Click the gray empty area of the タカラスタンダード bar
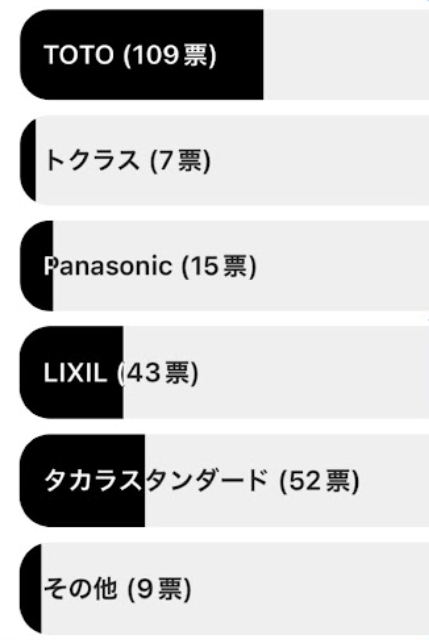The height and width of the screenshot is (640, 429). pyautogui.click(x=287, y=480)
